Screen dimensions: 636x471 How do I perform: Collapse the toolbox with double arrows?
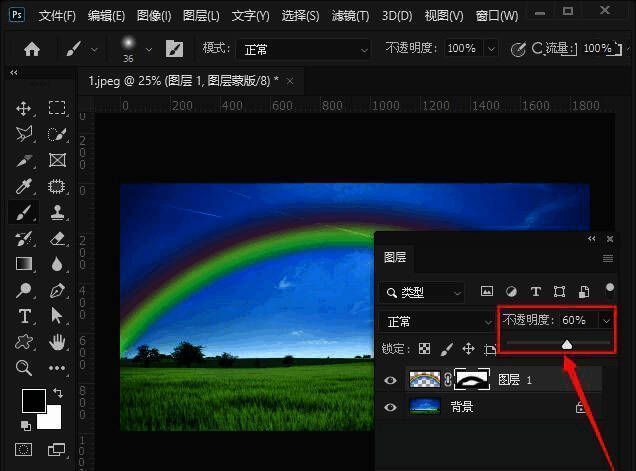[x=14, y=73]
